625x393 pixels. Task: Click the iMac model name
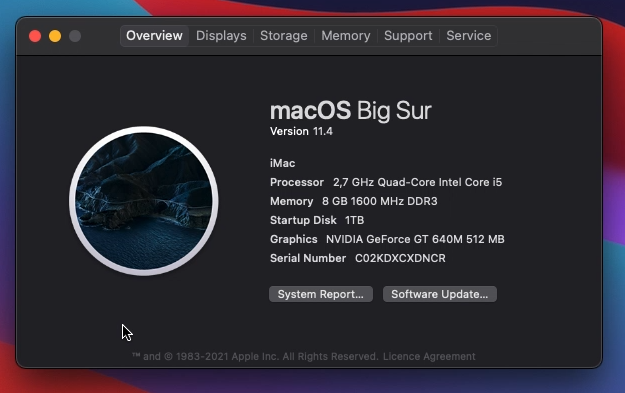(x=283, y=163)
